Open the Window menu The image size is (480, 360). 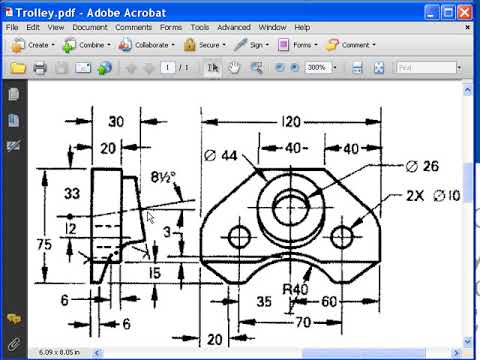pyautogui.click(x=272, y=28)
